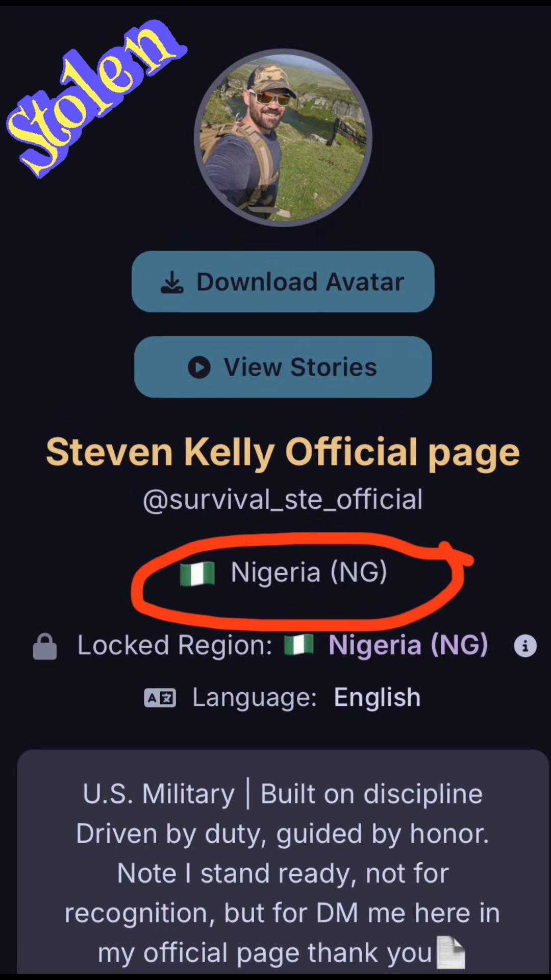Click the English language value
The width and height of the screenshot is (551, 980).
[377, 697]
